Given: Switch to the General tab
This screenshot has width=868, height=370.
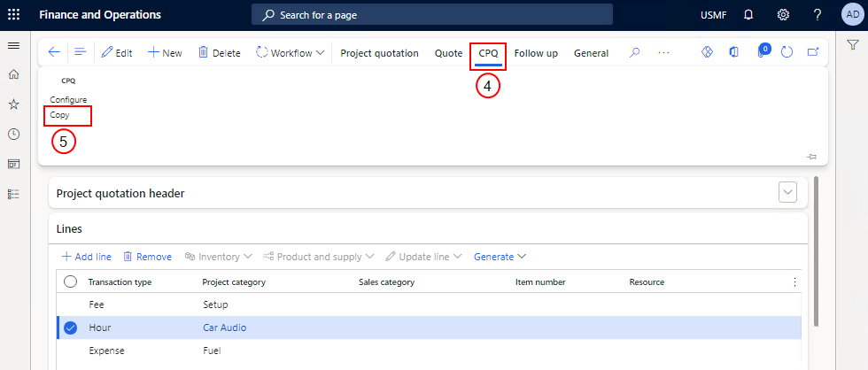Looking at the screenshot, I should (x=592, y=53).
